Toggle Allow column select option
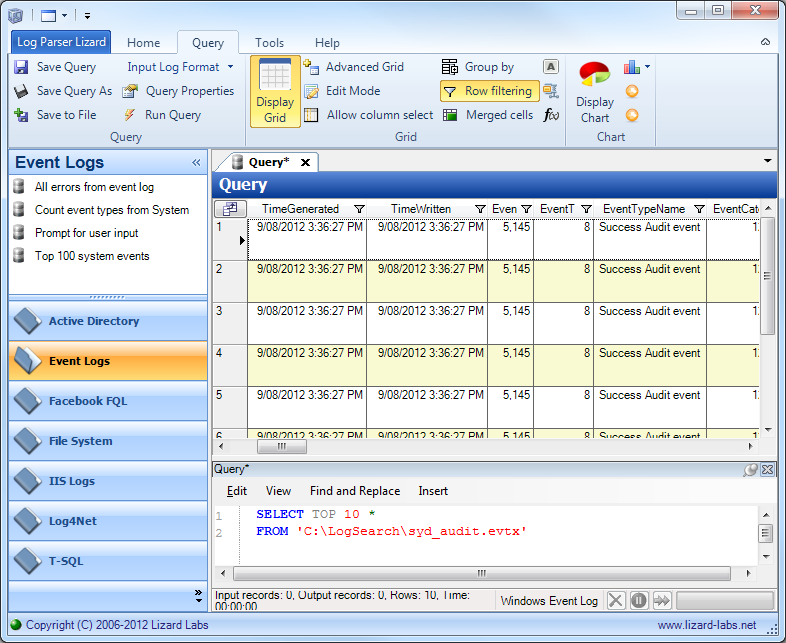 368,115
